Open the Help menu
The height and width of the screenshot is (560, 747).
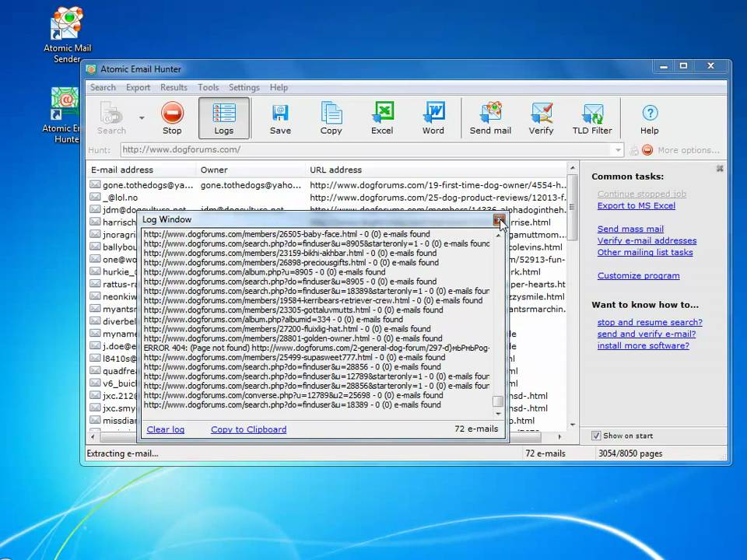click(279, 88)
